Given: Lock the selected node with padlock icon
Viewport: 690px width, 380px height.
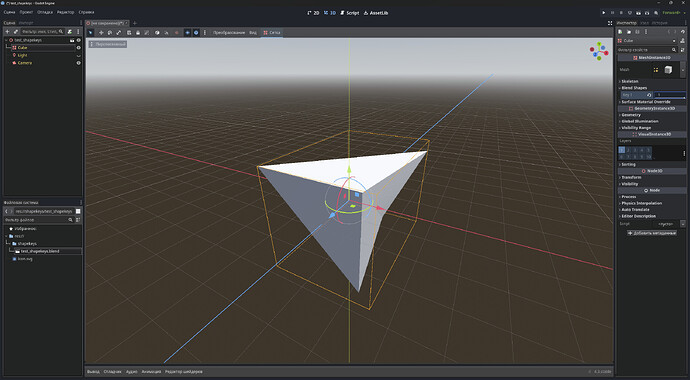Looking at the screenshot, I should point(138,33).
